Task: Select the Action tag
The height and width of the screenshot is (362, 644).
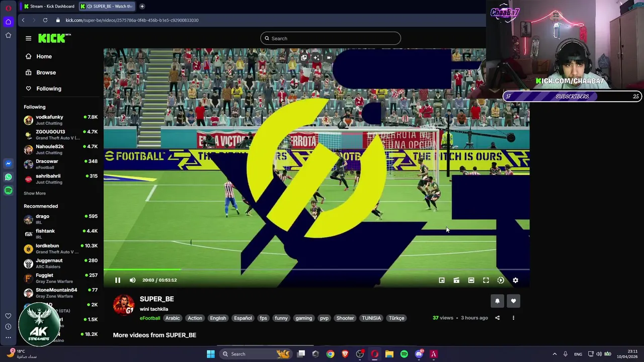Action: [195, 318]
